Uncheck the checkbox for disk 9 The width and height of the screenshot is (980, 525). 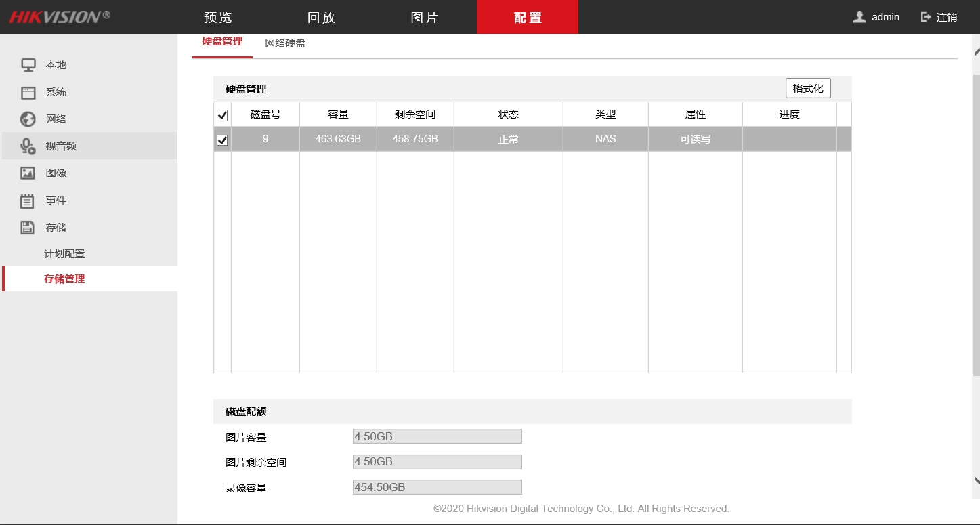tap(222, 140)
